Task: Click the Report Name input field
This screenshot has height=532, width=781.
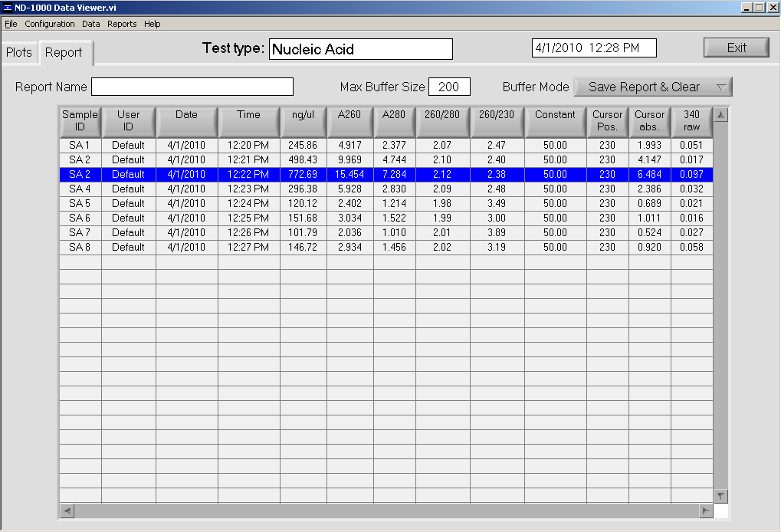Action: [192, 87]
